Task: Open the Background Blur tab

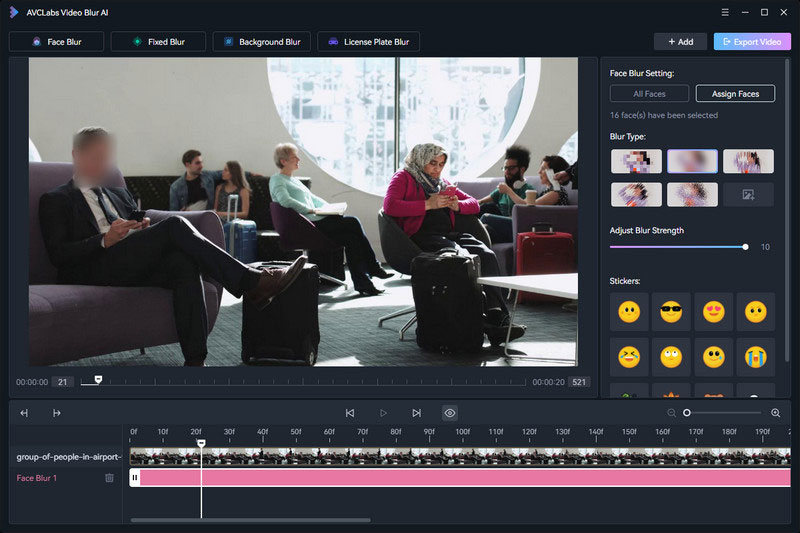Action: 262,42
